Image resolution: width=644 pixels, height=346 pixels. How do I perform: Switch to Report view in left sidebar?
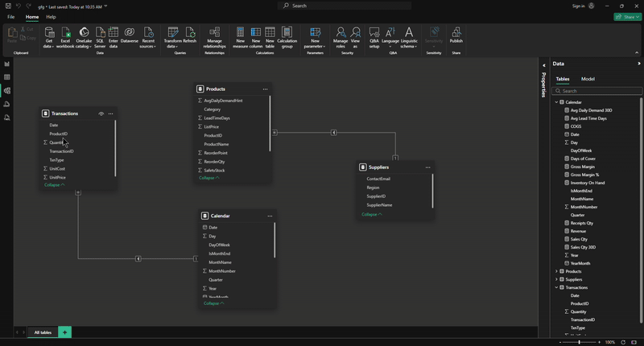click(x=7, y=64)
